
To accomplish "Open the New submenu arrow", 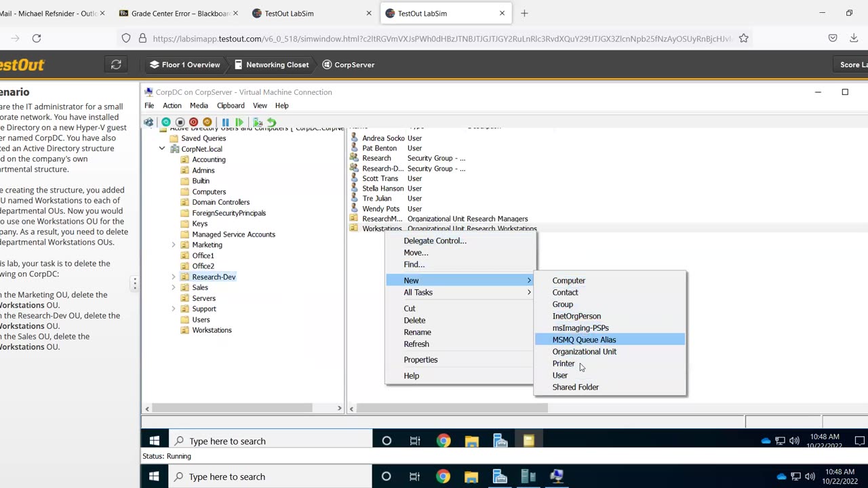I will point(530,281).
